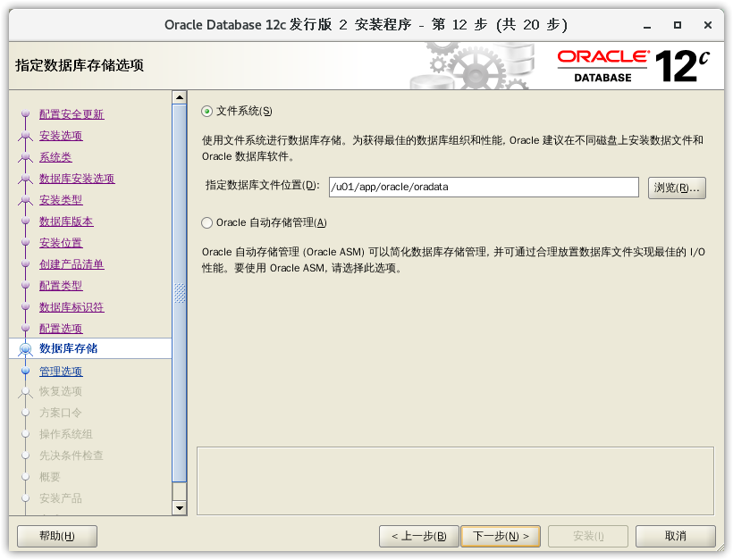Go back using 上一步 button

418,536
